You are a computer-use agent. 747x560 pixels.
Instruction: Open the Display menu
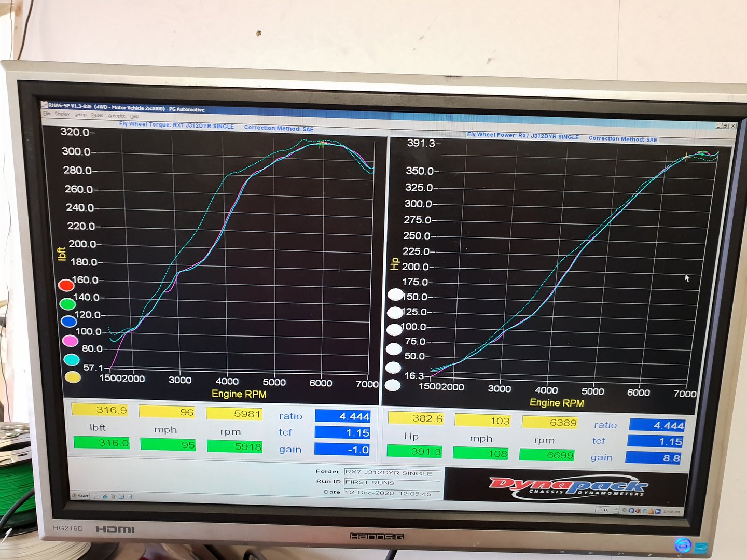click(x=62, y=114)
